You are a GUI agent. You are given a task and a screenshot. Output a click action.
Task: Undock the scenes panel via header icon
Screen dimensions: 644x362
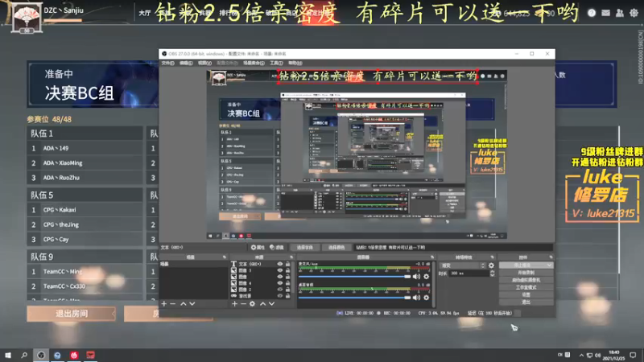point(225,257)
